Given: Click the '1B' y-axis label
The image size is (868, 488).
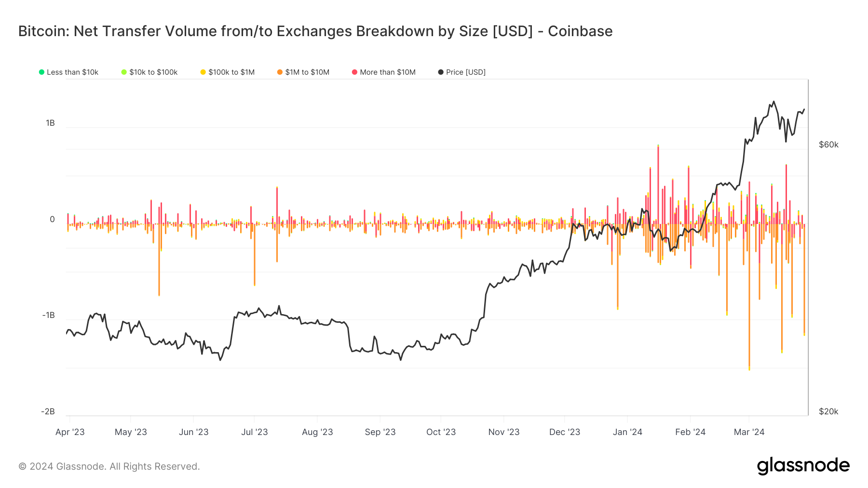Looking at the screenshot, I should tap(50, 123).
